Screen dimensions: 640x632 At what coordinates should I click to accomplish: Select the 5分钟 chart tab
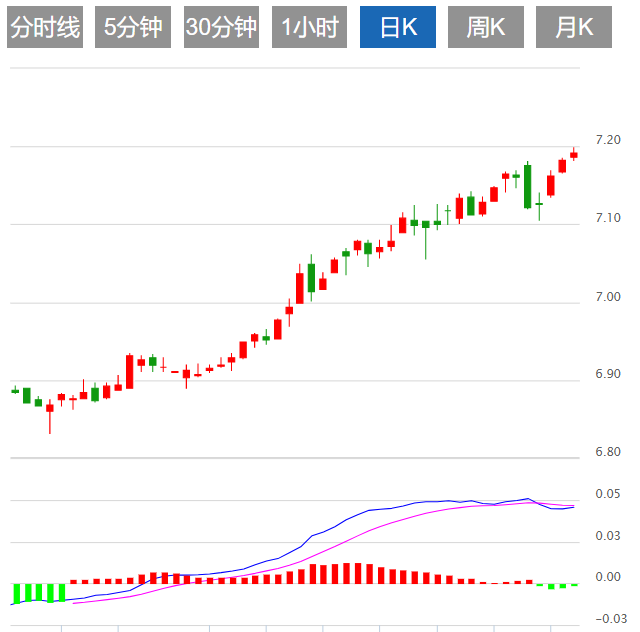click(133, 27)
